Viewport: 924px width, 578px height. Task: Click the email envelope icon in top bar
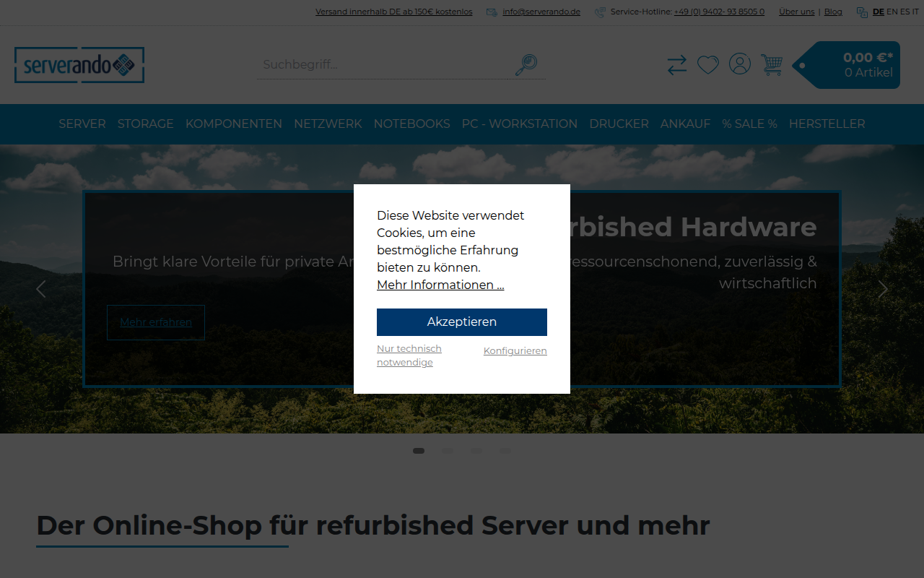[492, 12]
